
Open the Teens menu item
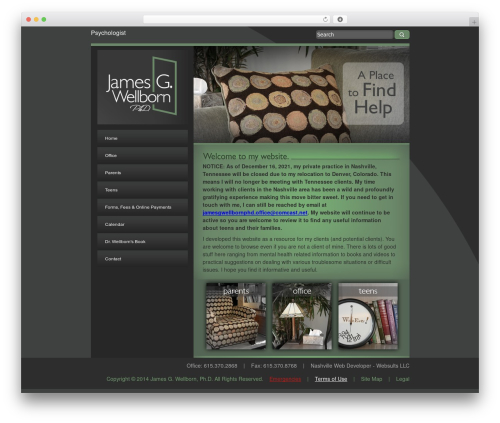tap(142, 190)
